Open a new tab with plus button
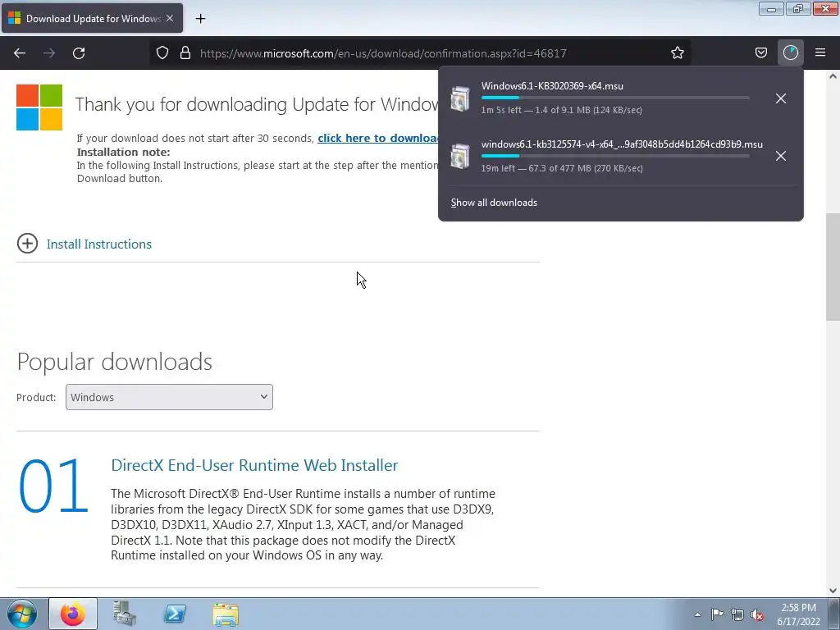Screen dimensions: 840x630 point(200,19)
